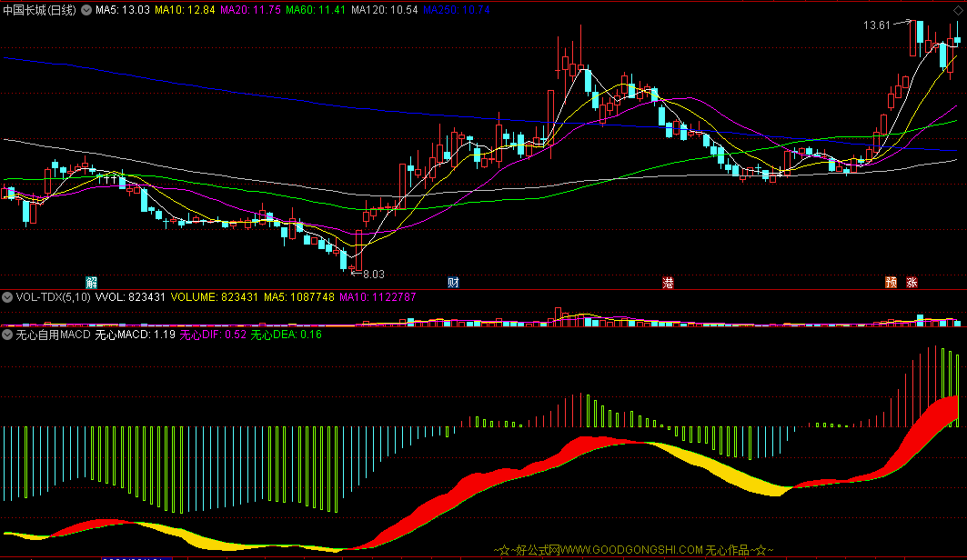Select the MA20: 11.75 label
967x560 pixels.
coord(250,10)
